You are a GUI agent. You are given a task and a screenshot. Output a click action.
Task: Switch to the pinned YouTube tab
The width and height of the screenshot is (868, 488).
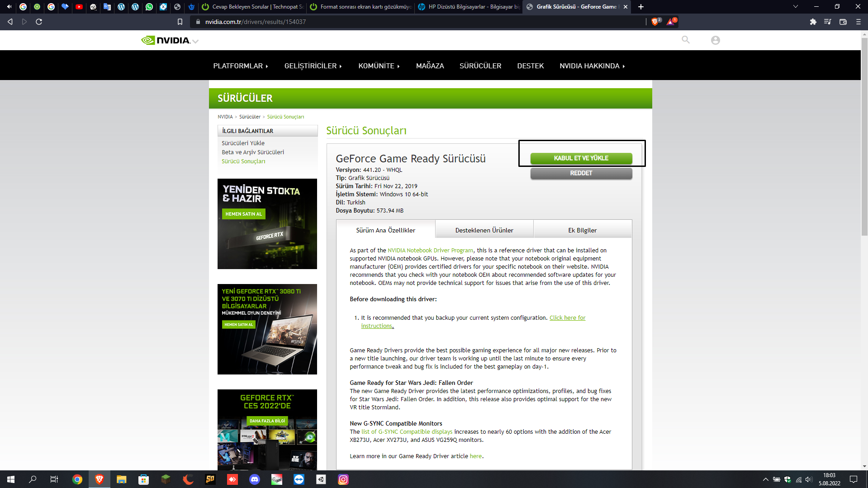(x=79, y=7)
